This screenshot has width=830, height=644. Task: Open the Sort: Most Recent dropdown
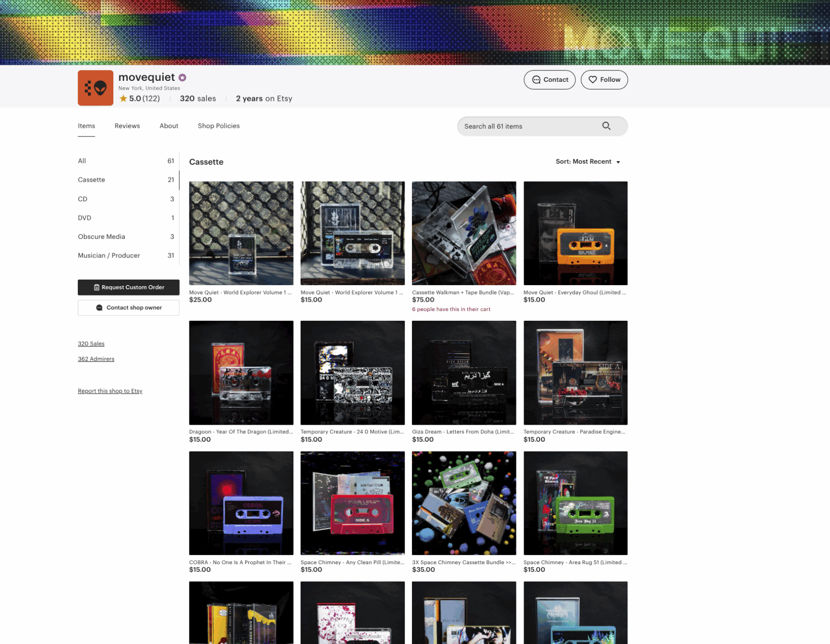(x=587, y=162)
